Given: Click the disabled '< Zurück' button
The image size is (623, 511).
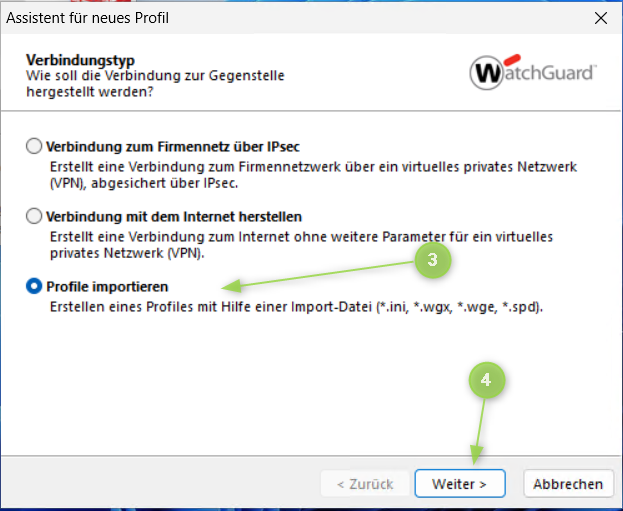Looking at the screenshot, I should tap(365, 484).
